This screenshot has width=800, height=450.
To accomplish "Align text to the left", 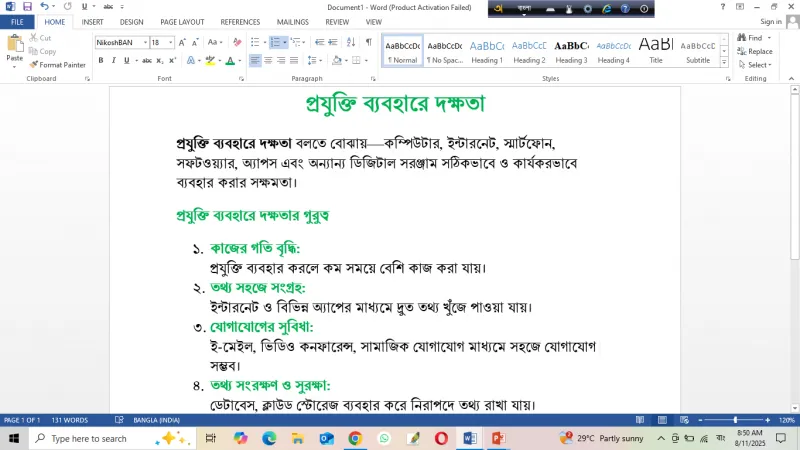I will point(255,60).
